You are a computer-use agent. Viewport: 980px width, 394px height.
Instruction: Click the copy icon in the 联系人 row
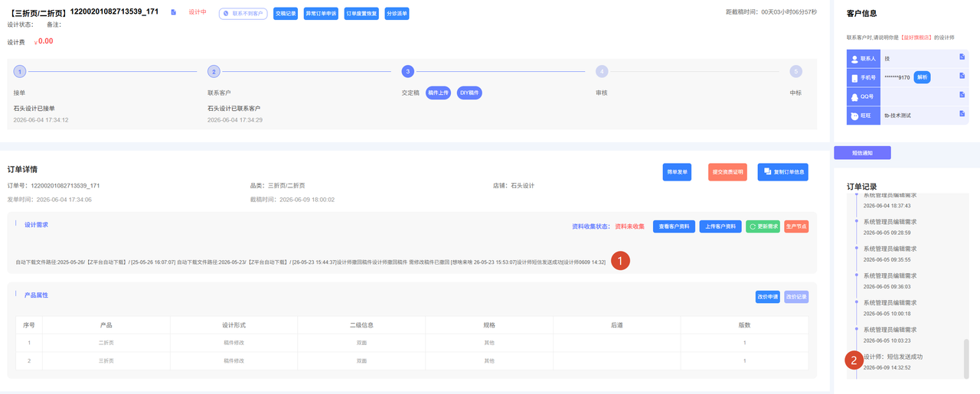(x=962, y=57)
